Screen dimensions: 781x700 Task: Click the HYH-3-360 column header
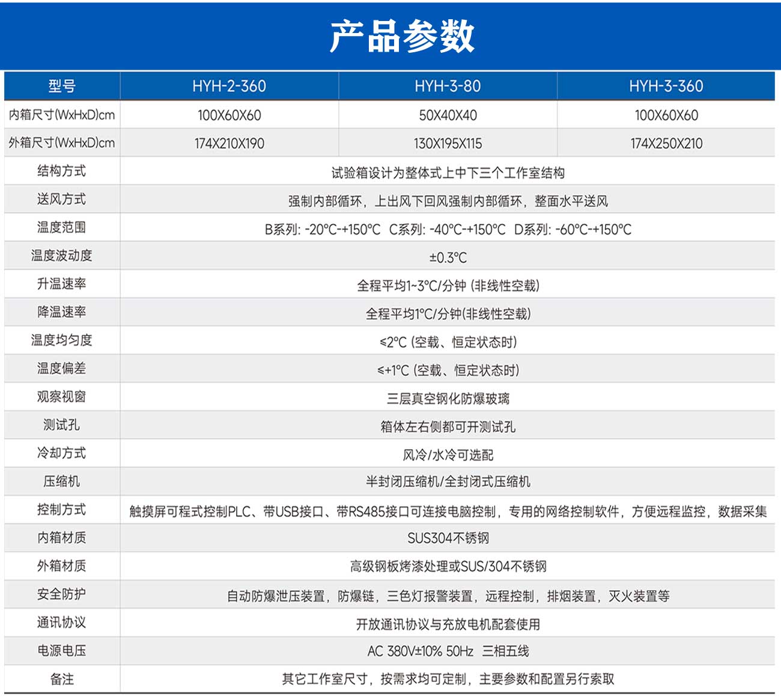(x=666, y=86)
